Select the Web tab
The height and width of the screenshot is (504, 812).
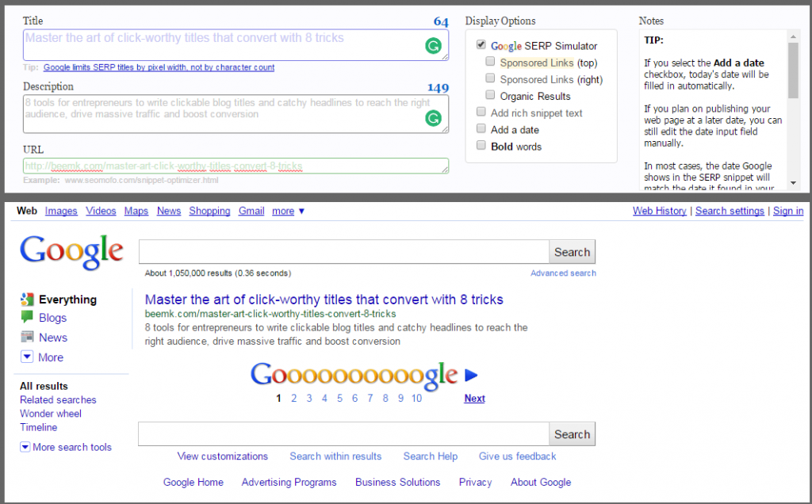[27, 211]
